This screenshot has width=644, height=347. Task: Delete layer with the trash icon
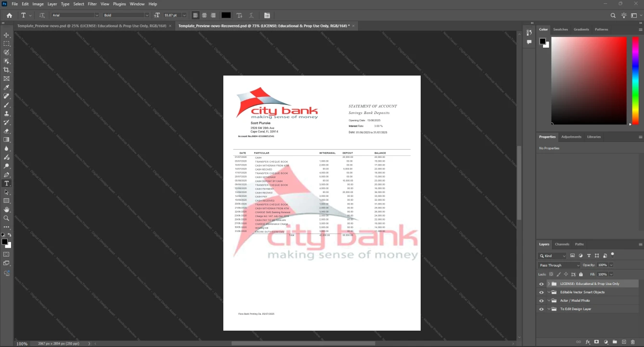[633, 342]
